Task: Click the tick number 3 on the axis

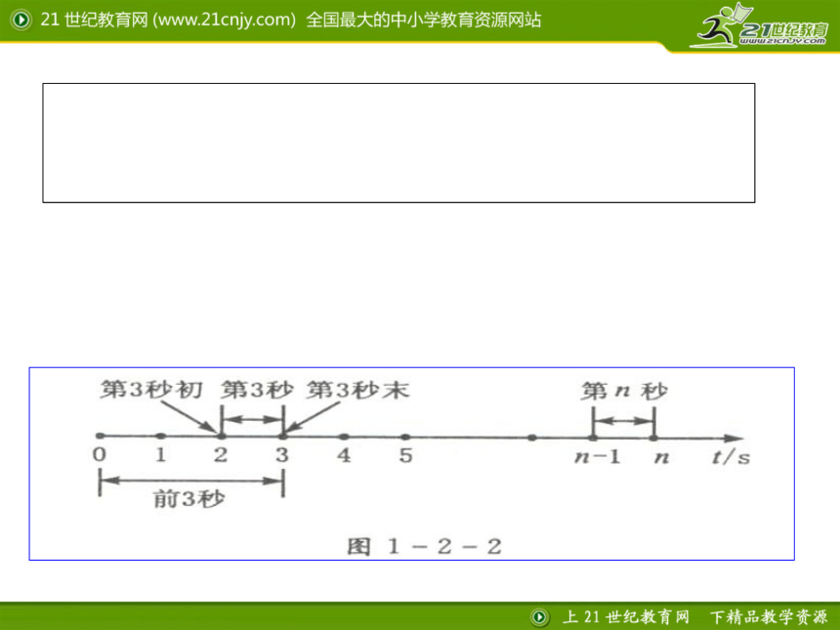Action: click(282, 455)
